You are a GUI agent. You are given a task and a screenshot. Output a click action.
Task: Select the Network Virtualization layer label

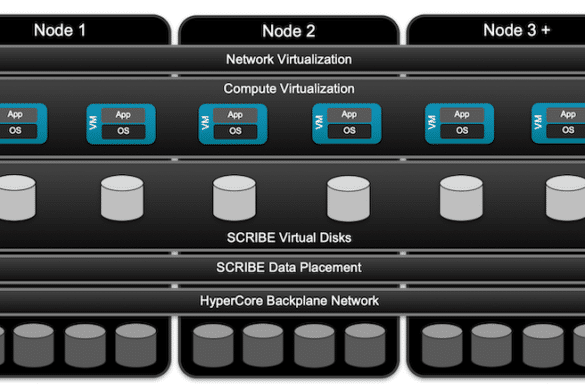(x=289, y=59)
